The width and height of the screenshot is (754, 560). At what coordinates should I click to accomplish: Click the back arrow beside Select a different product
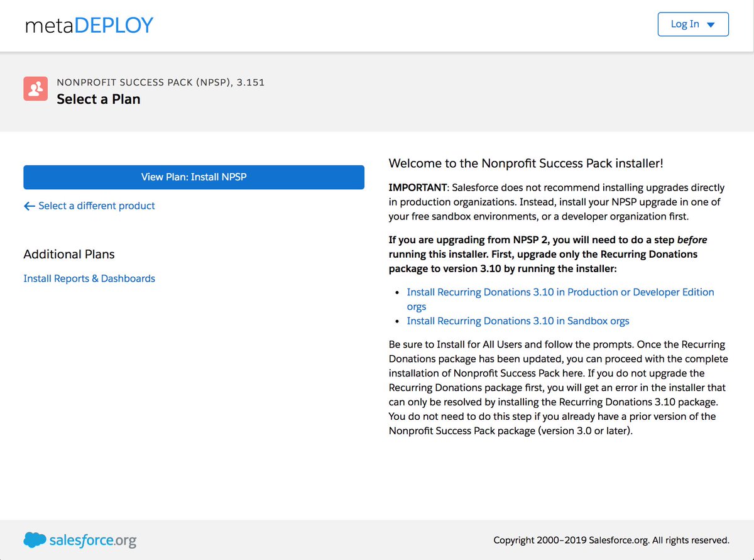(29, 206)
